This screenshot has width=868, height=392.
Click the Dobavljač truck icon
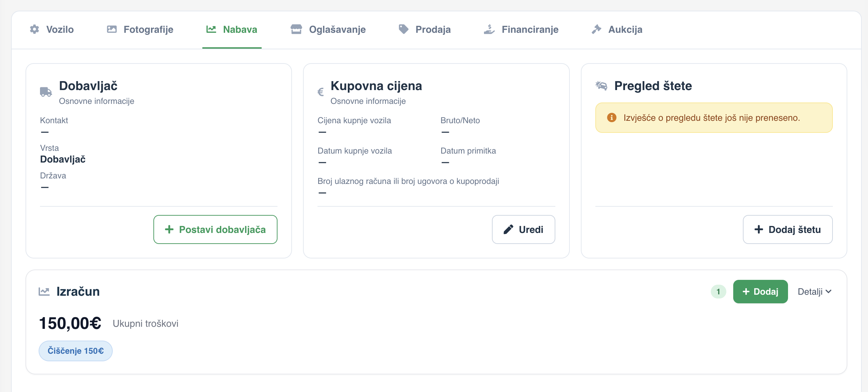(46, 92)
